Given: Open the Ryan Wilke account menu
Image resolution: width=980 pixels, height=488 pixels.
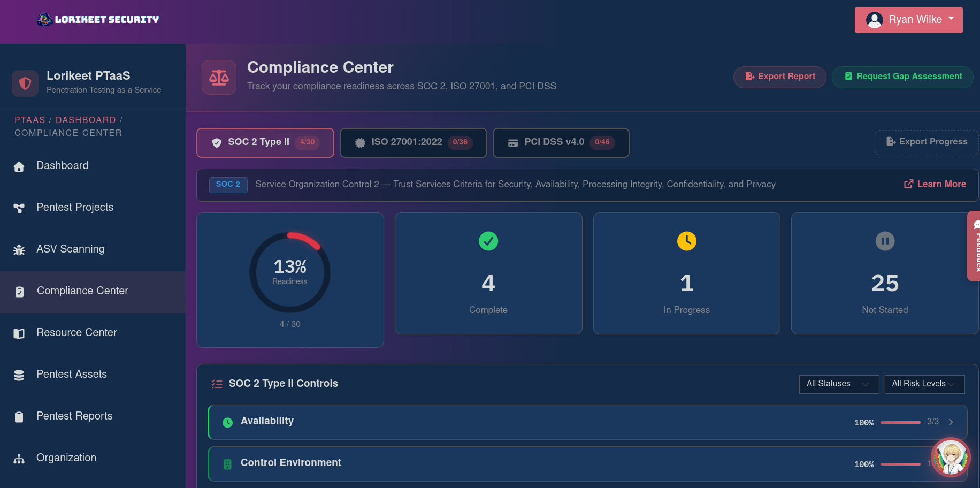Looking at the screenshot, I should pyautogui.click(x=908, y=19).
